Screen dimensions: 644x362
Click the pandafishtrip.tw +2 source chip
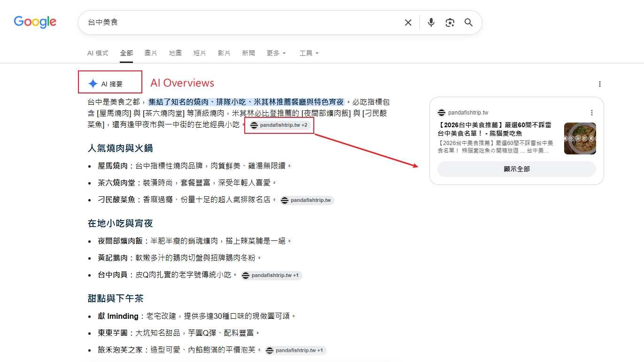tap(279, 125)
